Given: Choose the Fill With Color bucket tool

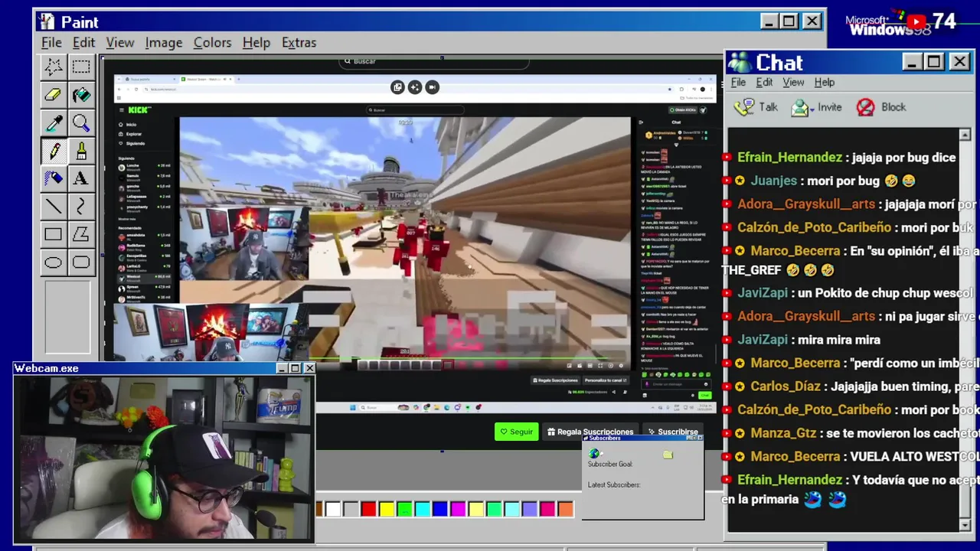Looking at the screenshot, I should point(81,95).
